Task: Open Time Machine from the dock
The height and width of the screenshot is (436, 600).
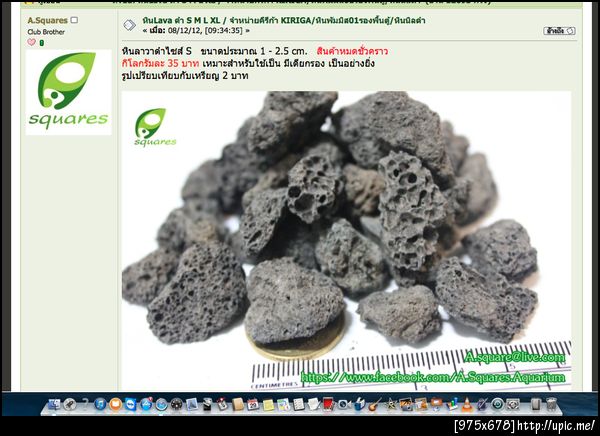Action: pyautogui.click(x=497, y=404)
